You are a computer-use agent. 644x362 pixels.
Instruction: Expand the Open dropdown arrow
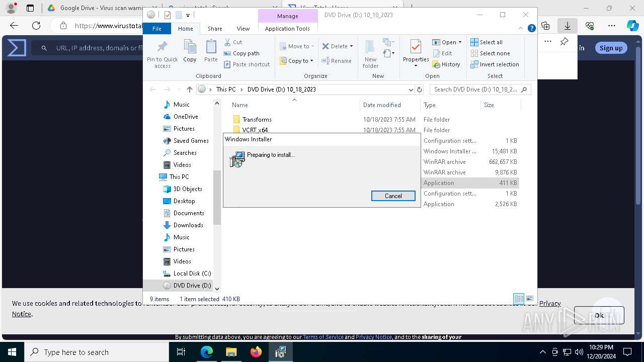pos(460,42)
